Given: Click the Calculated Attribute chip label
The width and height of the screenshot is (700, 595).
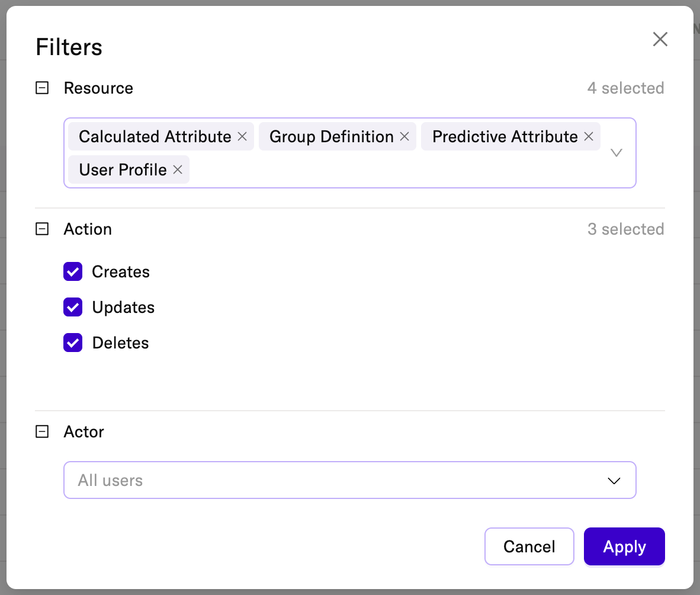Looking at the screenshot, I should [155, 137].
